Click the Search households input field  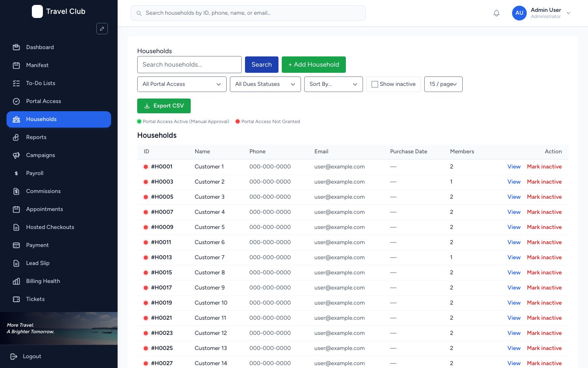click(189, 65)
